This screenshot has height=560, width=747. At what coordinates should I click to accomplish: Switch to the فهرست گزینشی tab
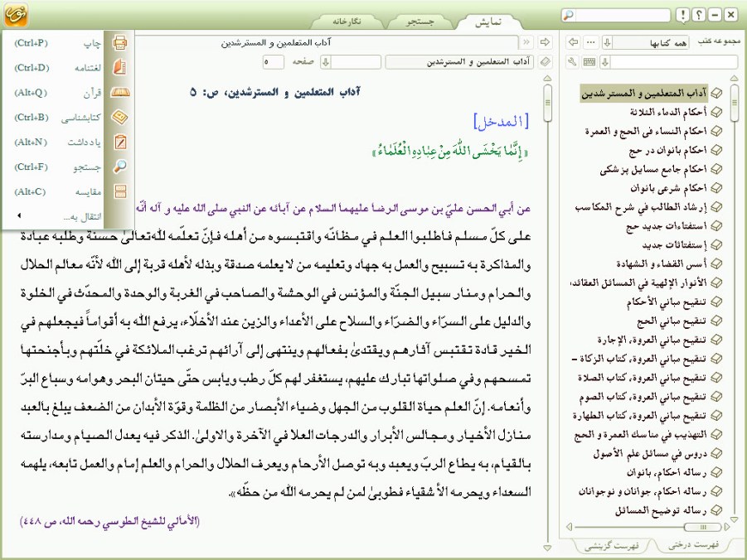[x=612, y=546]
